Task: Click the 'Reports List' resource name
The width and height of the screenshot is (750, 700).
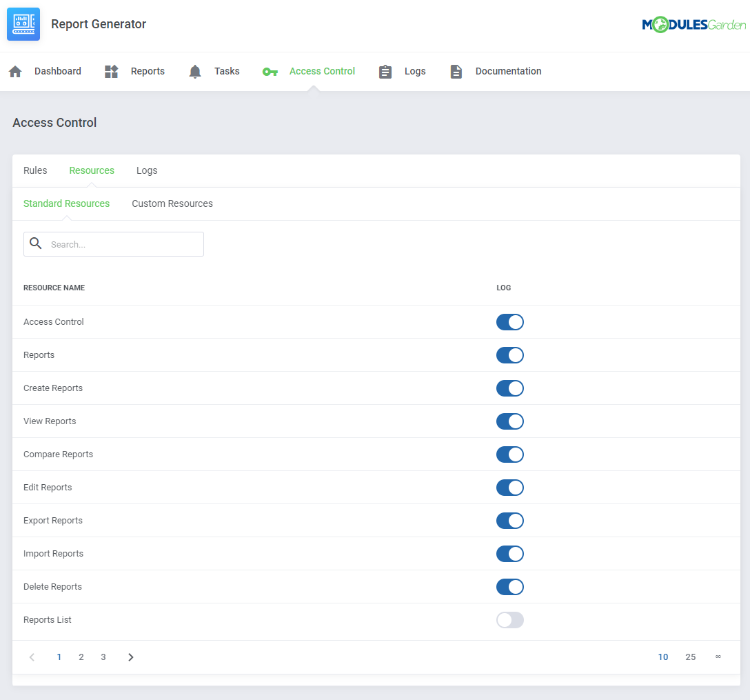Action: click(48, 619)
